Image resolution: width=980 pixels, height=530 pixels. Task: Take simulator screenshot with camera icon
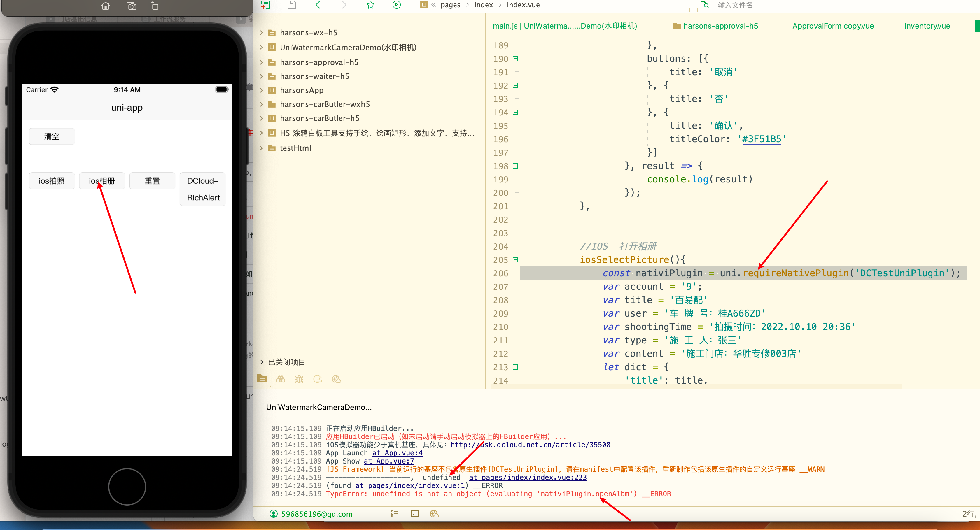pos(131,6)
